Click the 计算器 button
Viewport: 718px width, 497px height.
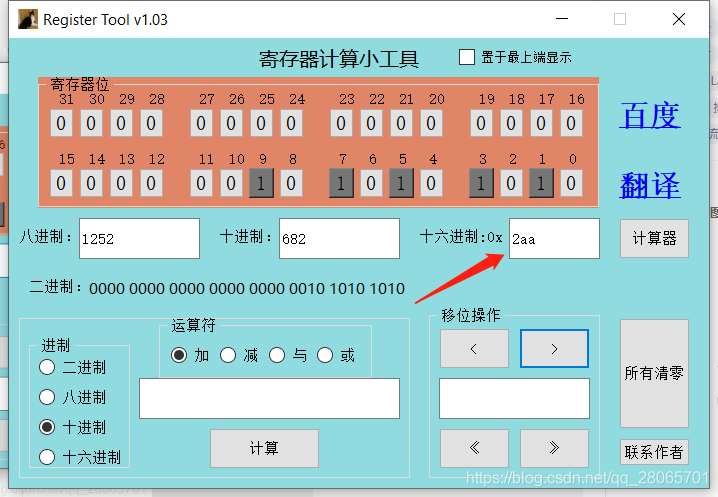(x=654, y=238)
